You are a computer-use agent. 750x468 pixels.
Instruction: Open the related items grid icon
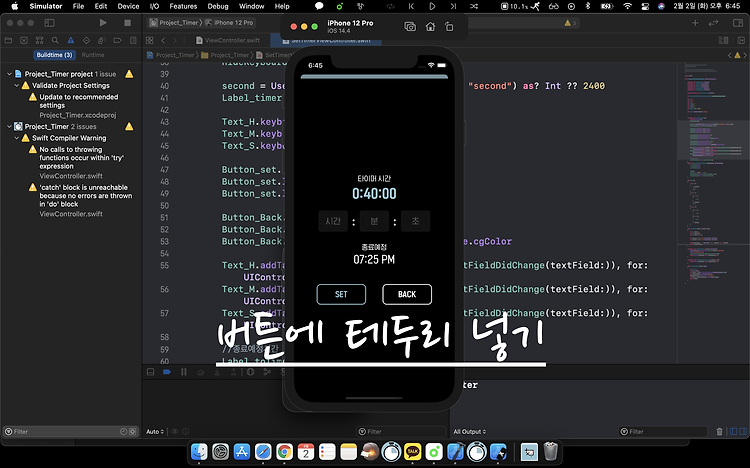pos(150,41)
